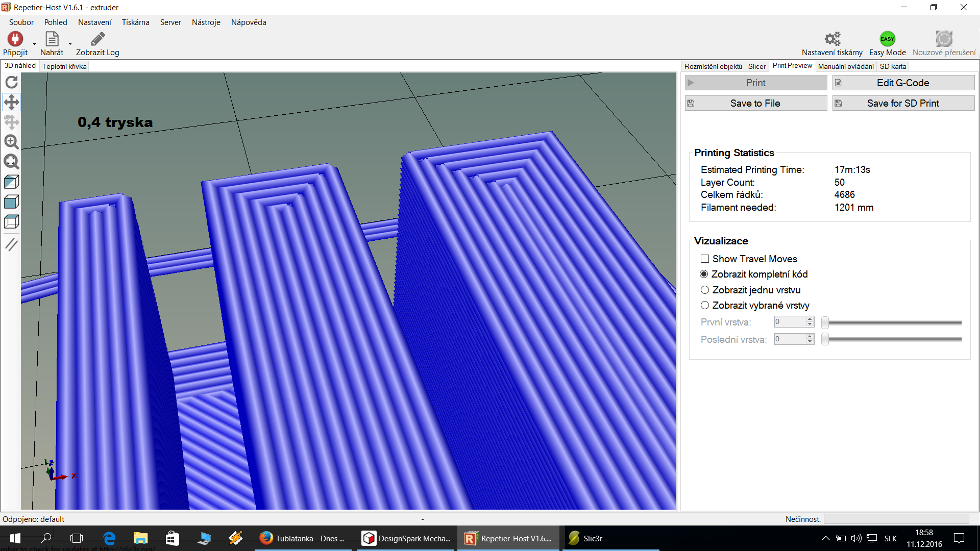Expand the Nahrát dropdown arrow
The image size is (980, 551).
(x=70, y=44)
